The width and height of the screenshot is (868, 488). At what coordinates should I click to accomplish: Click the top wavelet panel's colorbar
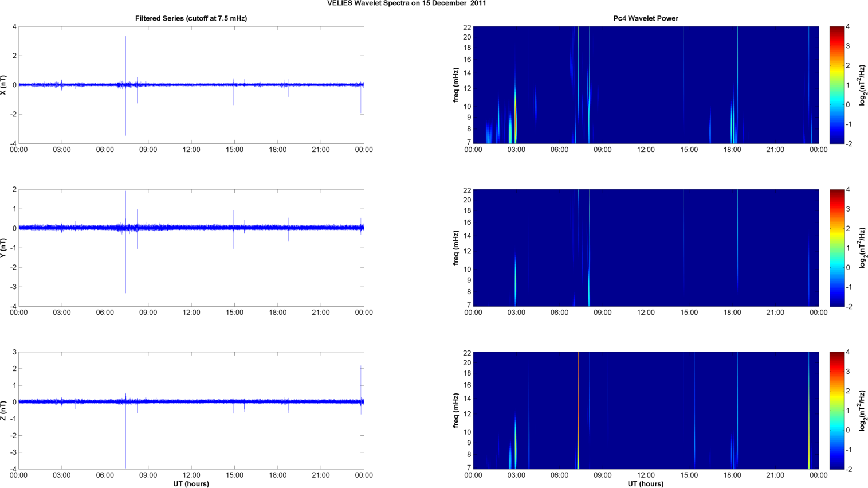click(x=836, y=85)
